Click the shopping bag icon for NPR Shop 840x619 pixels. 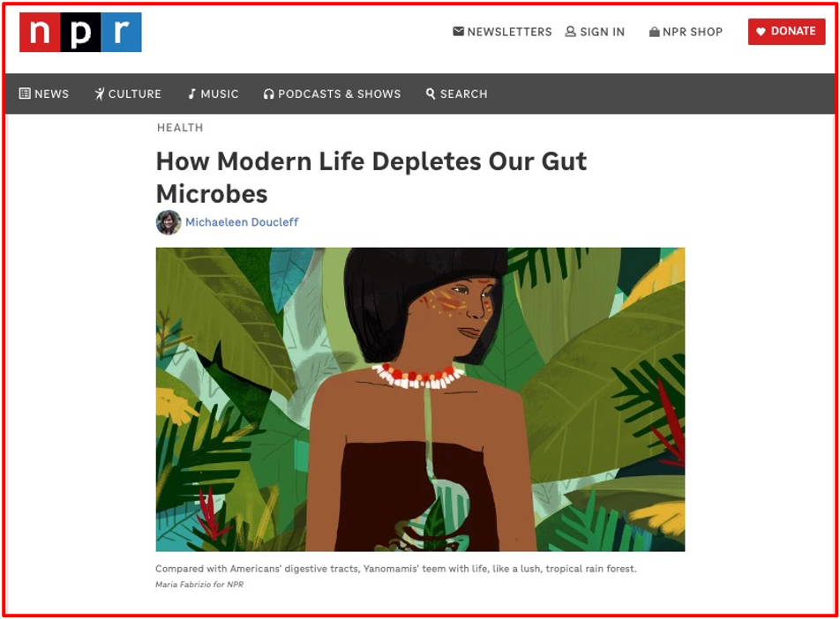[654, 32]
